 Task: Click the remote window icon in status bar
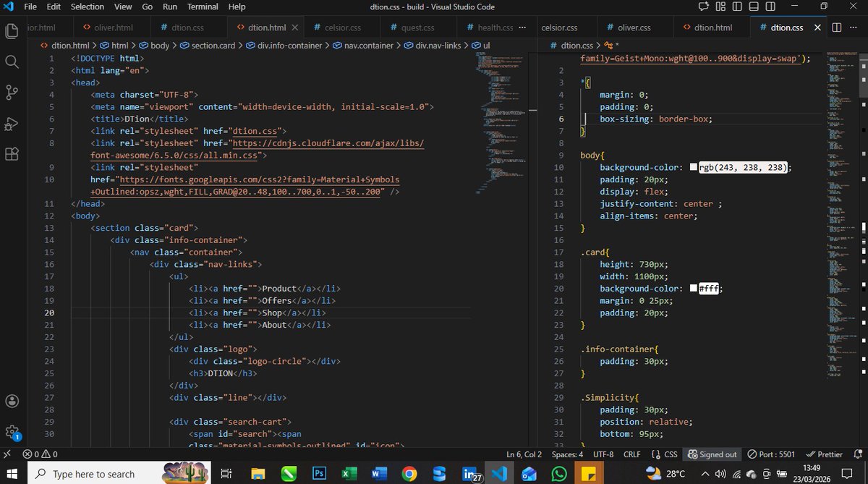(8, 454)
